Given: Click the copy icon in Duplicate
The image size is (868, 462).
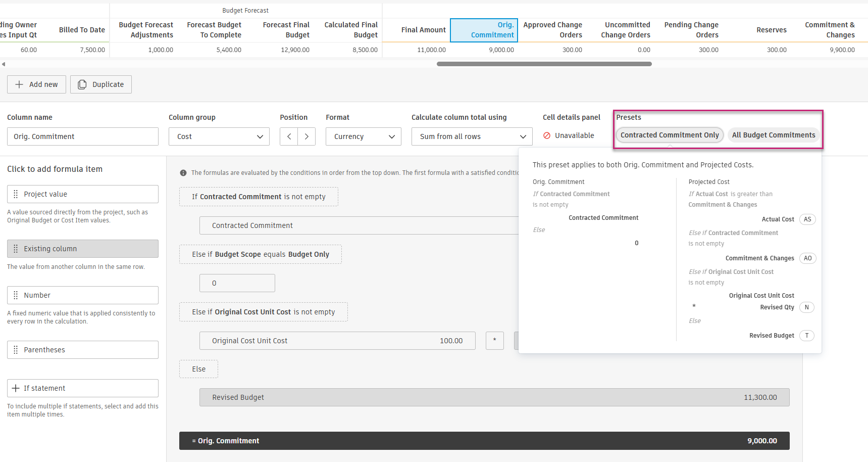Looking at the screenshot, I should (82, 84).
